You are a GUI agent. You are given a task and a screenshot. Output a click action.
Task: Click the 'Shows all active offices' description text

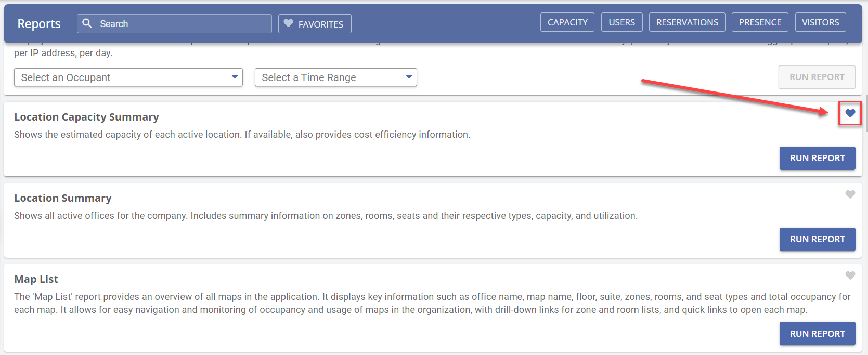326,216
